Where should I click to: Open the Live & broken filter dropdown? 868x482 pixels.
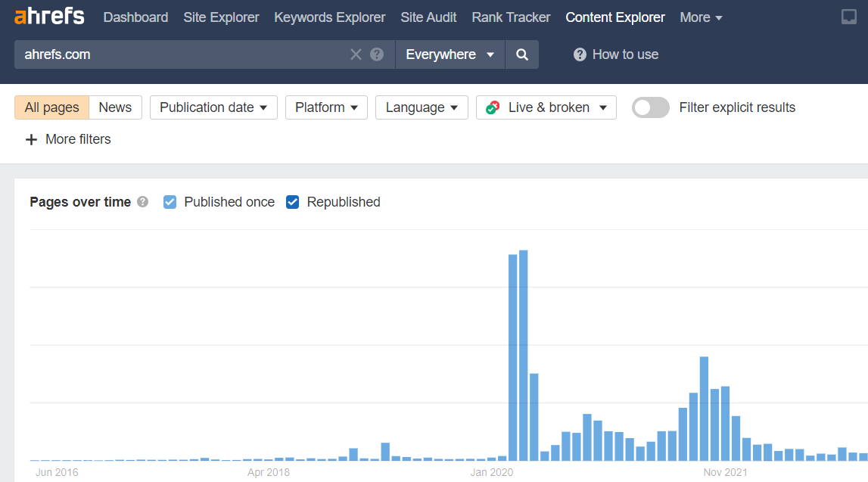546,107
